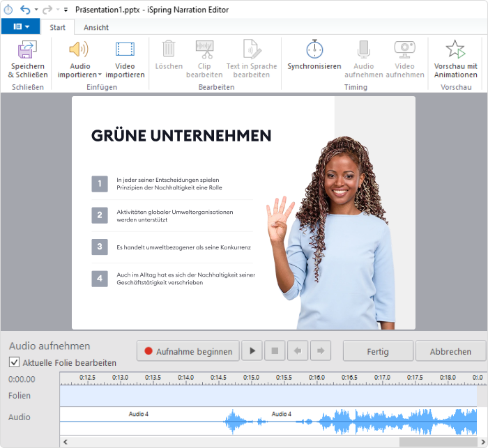Select the slide block in Folien track
The image size is (488, 448).
268,396
